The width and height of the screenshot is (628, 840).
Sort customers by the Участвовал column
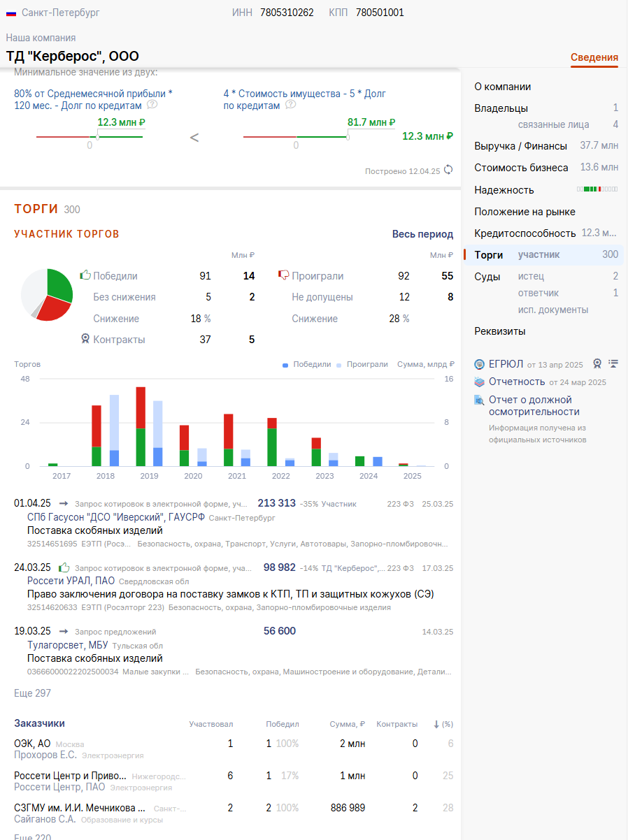211,724
